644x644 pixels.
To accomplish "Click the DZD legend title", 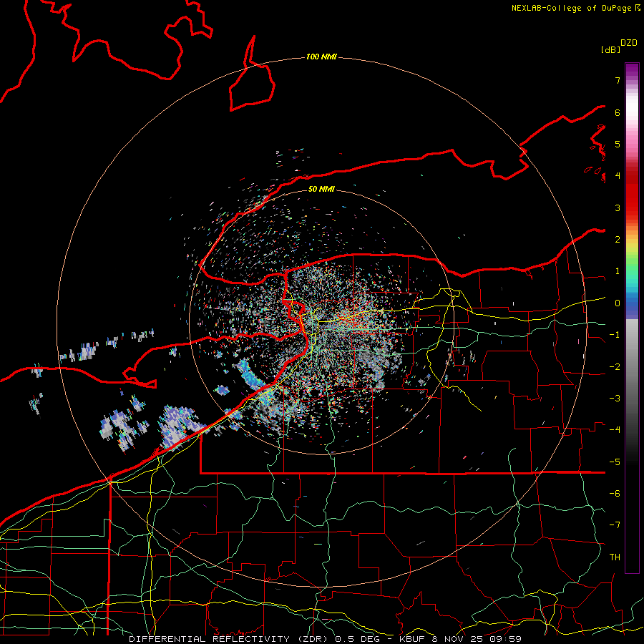I will 629,43.
